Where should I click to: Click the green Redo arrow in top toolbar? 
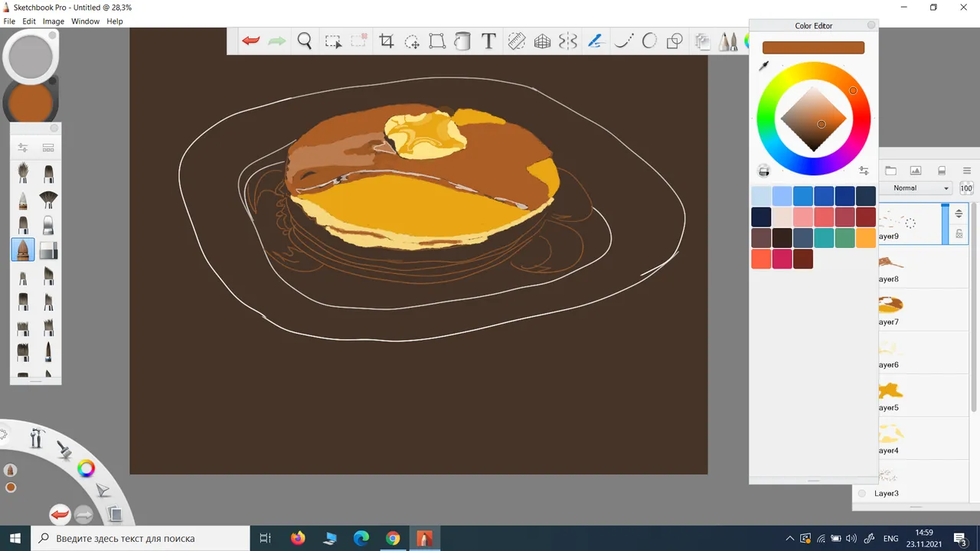tap(276, 41)
